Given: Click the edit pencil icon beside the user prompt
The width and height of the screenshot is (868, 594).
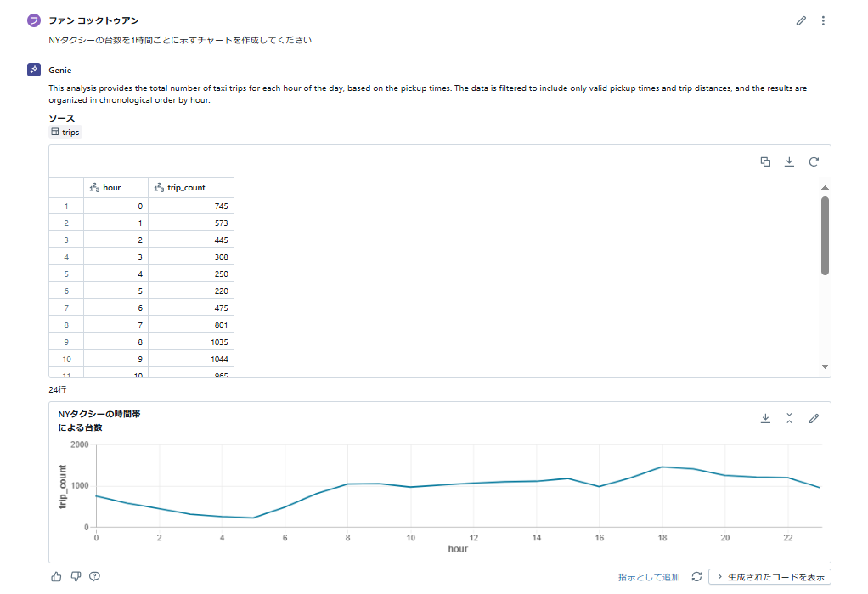Looking at the screenshot, I should click(801, 21).
